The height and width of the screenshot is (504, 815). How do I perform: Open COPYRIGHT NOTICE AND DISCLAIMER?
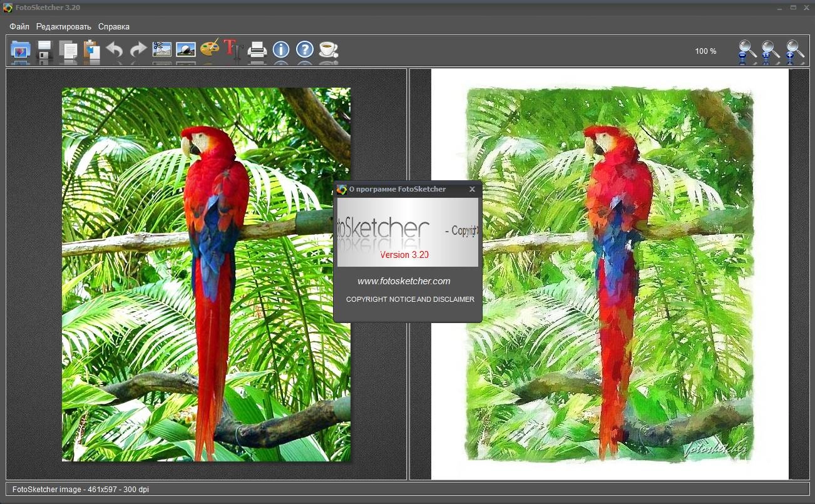[410, 299]
